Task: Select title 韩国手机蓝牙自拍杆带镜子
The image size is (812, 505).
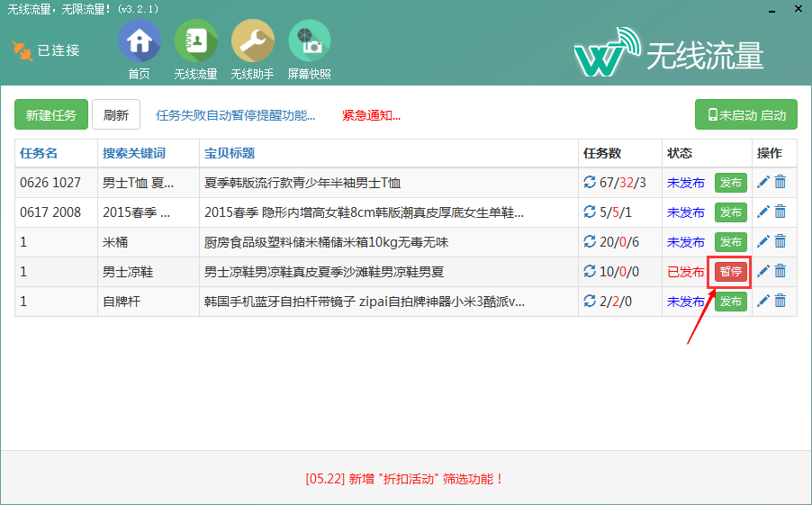Action: [365, 302]
